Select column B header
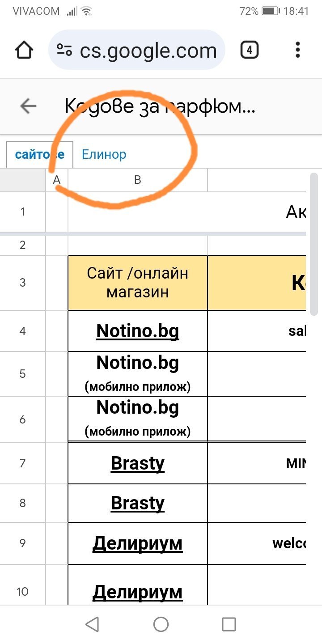The image size is (322, 644). point(137,180)
